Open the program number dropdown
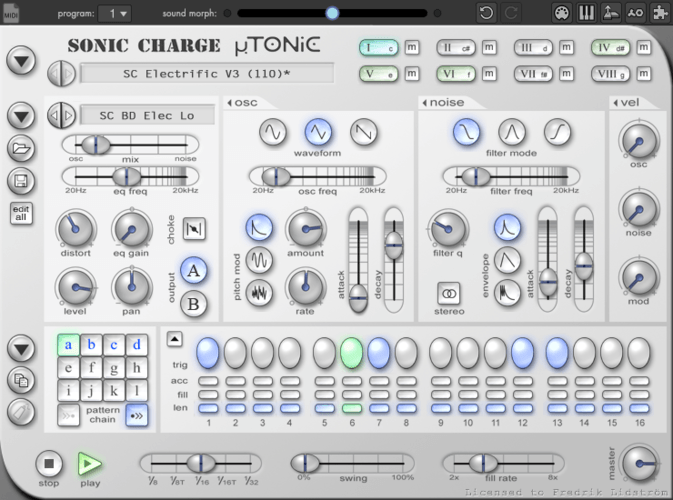This screenshot has height=500, width=673. click(x=115, y=14)
